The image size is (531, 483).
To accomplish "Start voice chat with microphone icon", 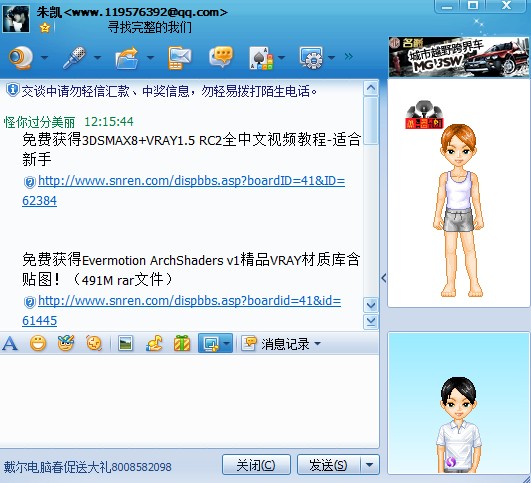I will click(x=75, y=58).
